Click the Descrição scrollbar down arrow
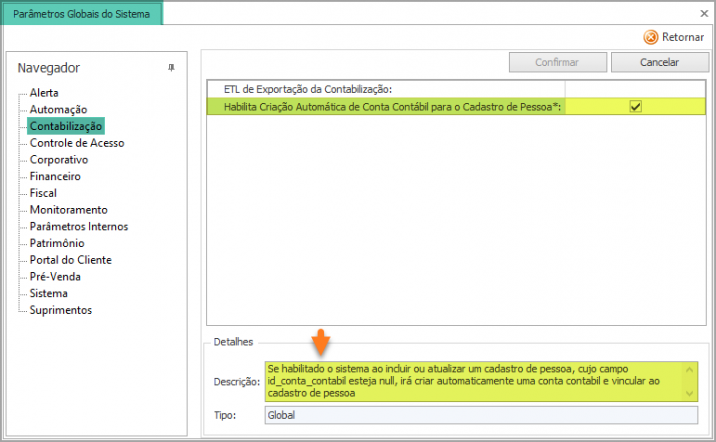Screen dimensions: 716x442 click(x=690, y=394)
